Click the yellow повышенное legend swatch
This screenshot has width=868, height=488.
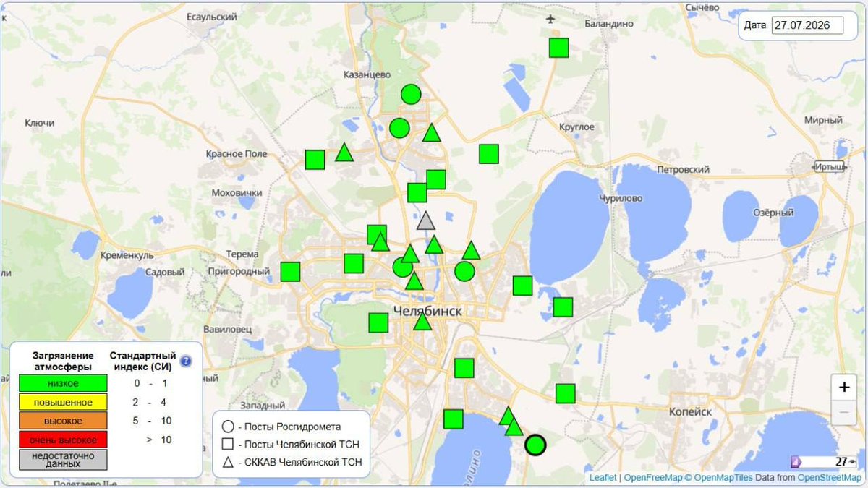coord(63,402)
